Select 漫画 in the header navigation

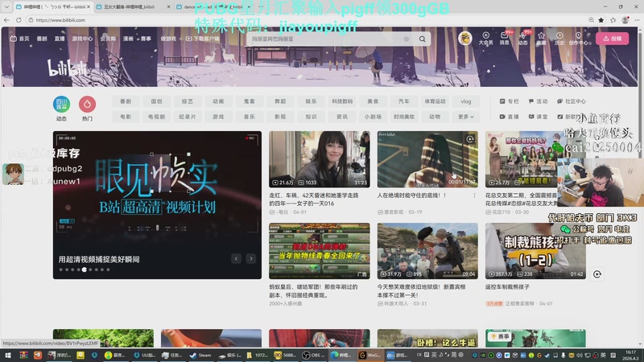128,39
